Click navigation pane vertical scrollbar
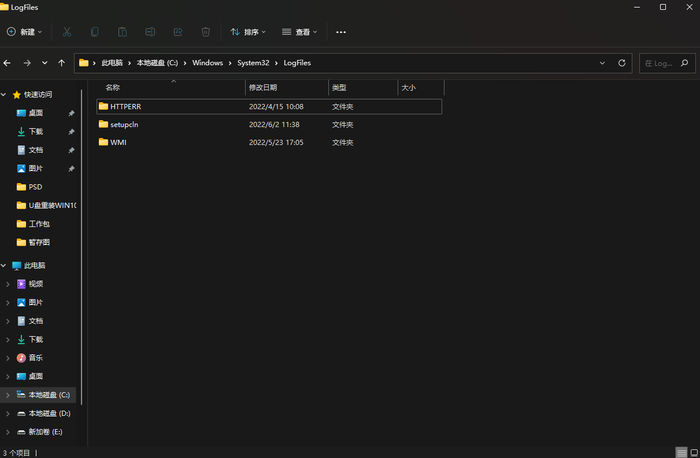The width and height of the screenshot is (700, 458). 82,246
